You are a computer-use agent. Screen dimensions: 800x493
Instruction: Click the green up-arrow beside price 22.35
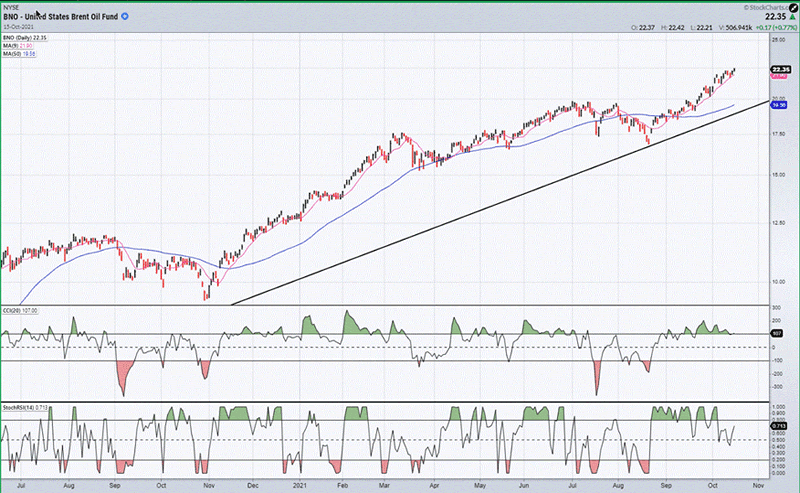coord(792,16)
